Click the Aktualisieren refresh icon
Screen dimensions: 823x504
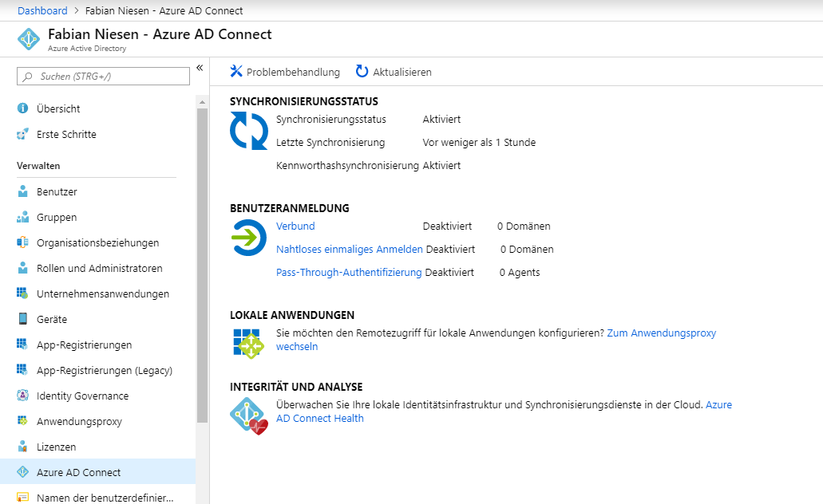[362, 71]
